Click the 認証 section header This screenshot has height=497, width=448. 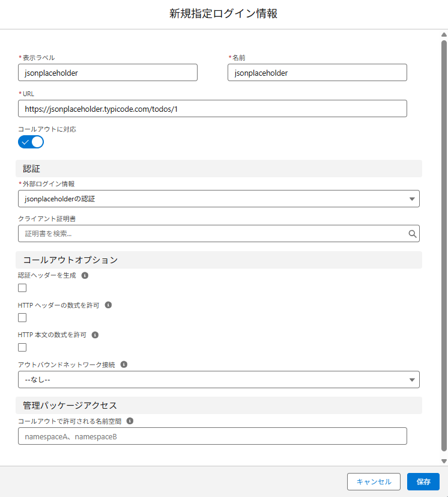(219, 169)
